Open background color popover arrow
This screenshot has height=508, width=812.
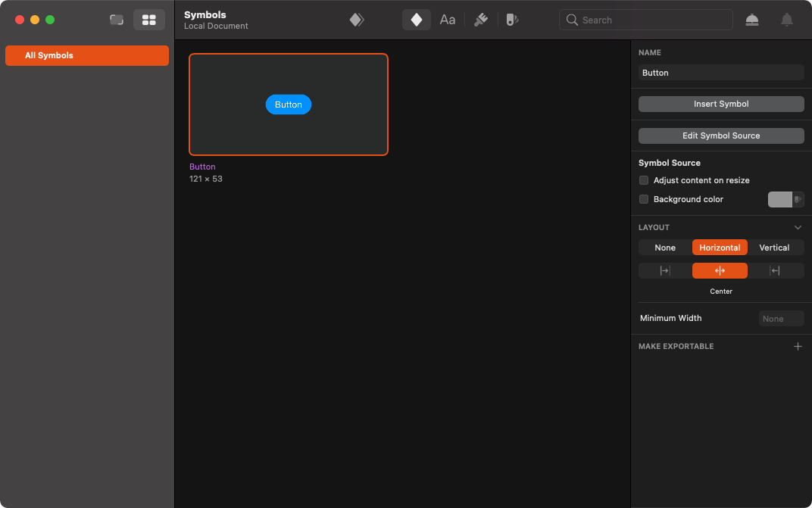coord(798,199)
